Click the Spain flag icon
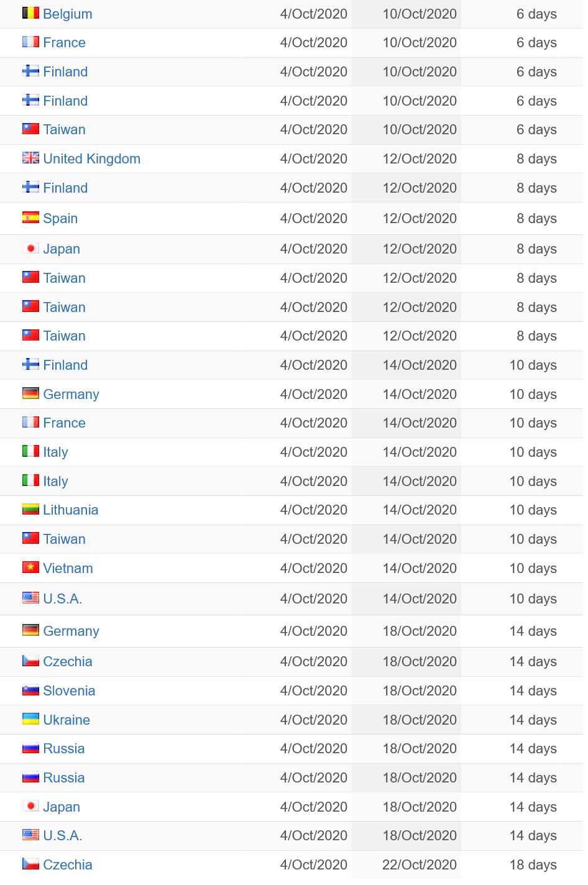 coord(30,218)
